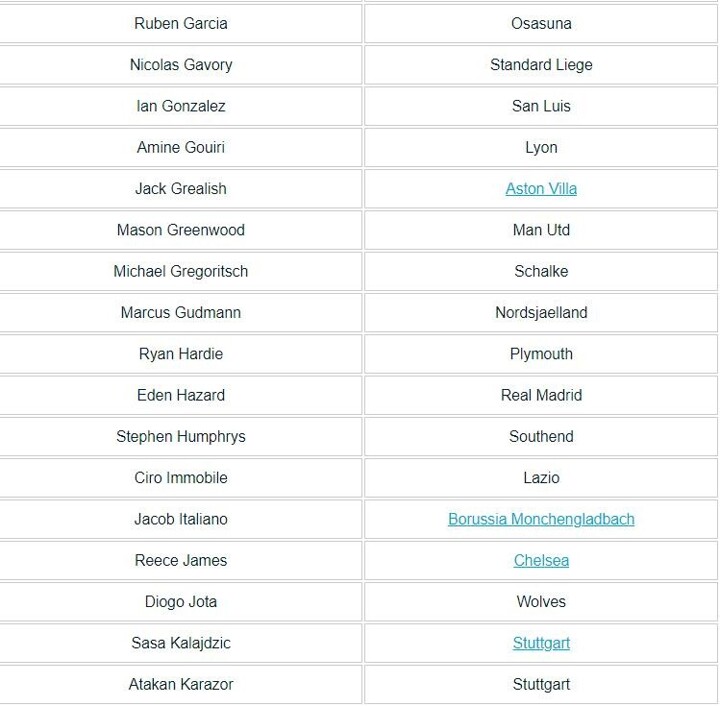Open the Aston Villa link
The height and width of the screenshot is (706, 720).
pos(541,189)
